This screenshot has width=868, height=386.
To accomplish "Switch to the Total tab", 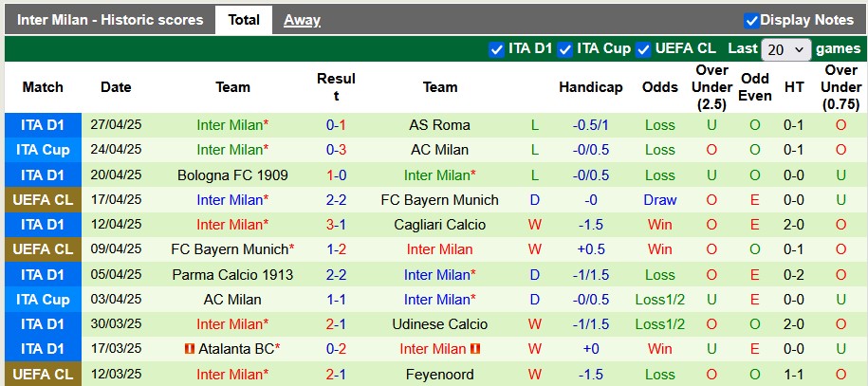I will (x=244, y=20).
